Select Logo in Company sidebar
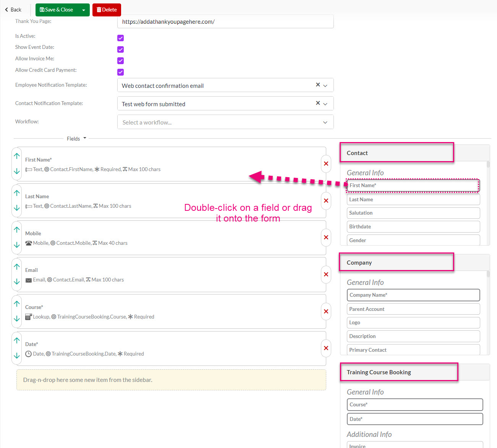Screen dimensions: 497x448 (x=413, y=322)
